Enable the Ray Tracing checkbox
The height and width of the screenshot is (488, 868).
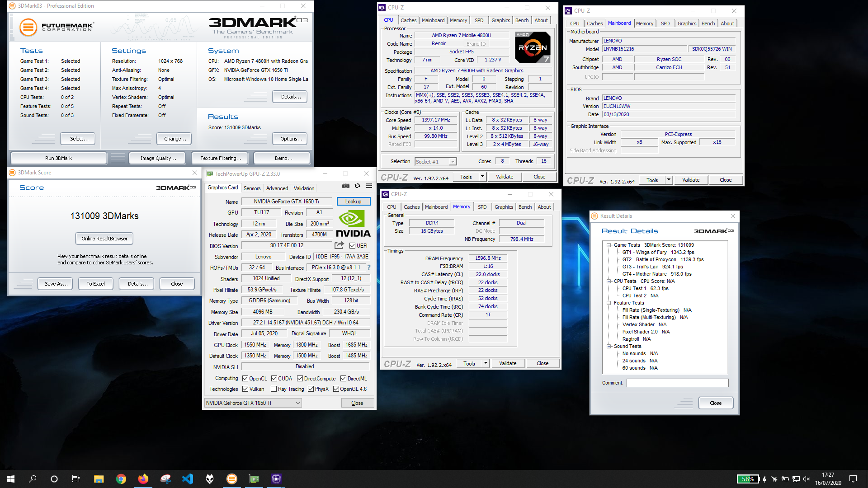click(274, 389)
